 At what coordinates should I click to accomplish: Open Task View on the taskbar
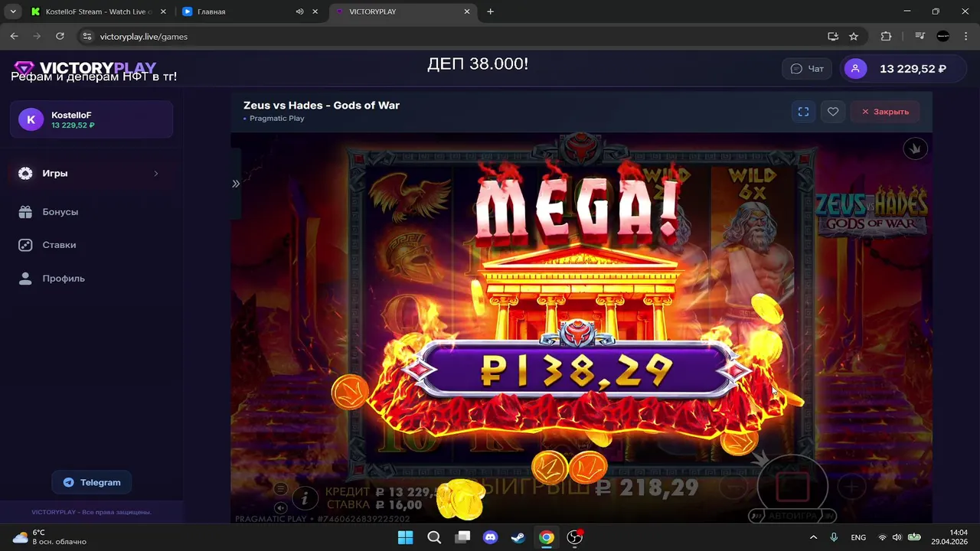tap(462, 537)
